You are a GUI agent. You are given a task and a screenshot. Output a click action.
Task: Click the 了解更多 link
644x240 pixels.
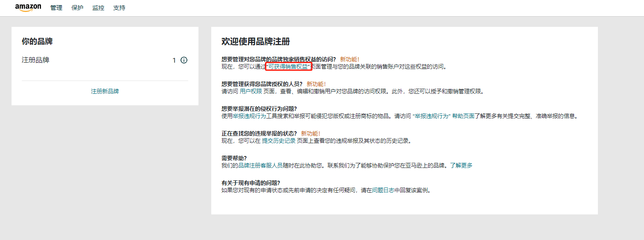(461, 165)
